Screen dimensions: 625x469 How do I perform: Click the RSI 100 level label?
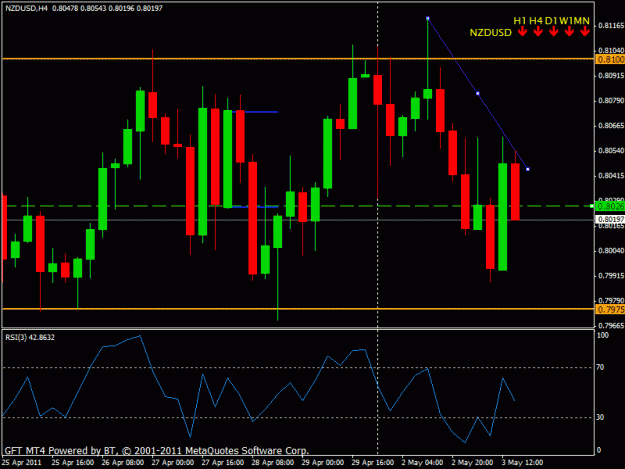603,336
